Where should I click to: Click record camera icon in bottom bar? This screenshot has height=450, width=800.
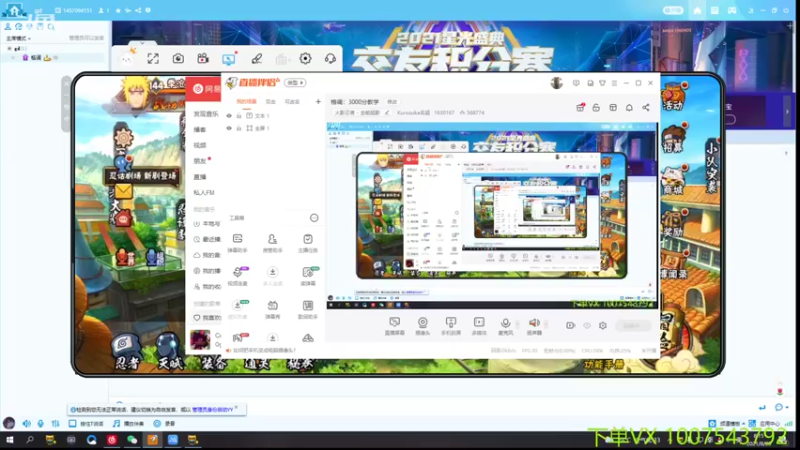[570, 326]
